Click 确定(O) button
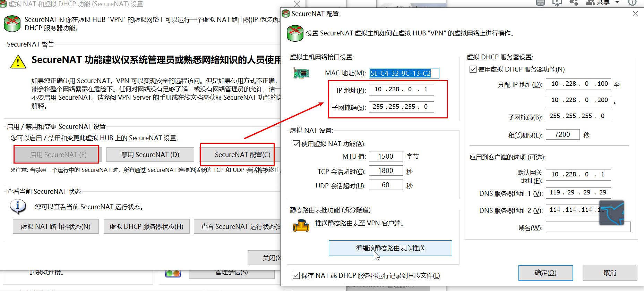 coord(546,273)
